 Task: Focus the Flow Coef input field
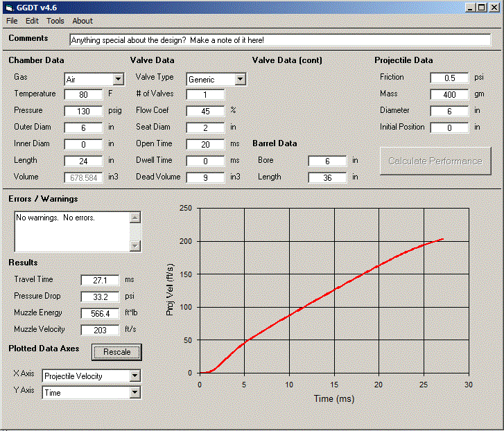point(205,111)
